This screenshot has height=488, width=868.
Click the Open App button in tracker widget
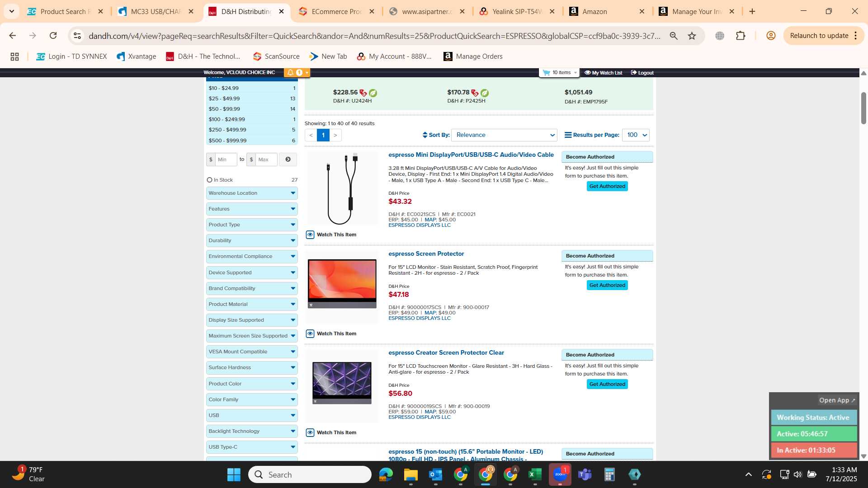pyautogui.click(x=837, y=400)
